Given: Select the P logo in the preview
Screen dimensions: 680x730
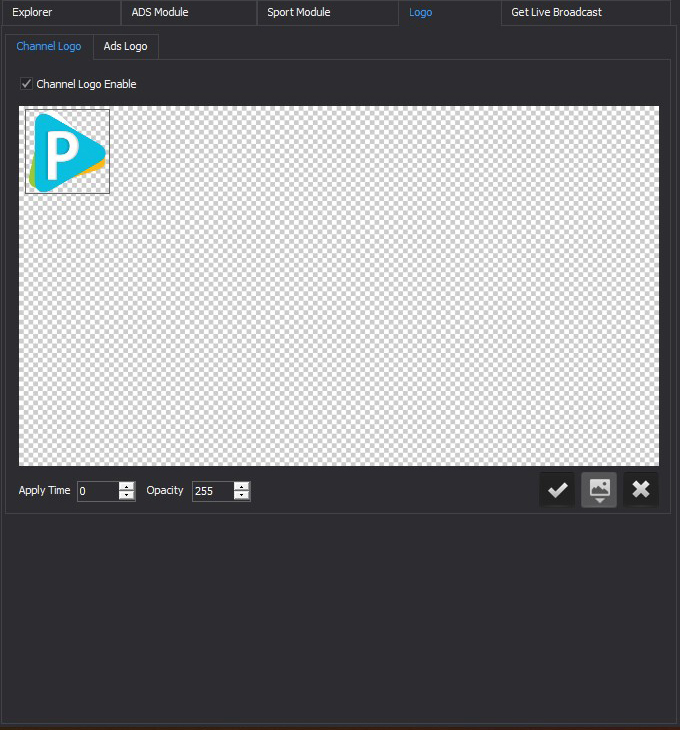Looking at the screenshot, I should 67,151.
